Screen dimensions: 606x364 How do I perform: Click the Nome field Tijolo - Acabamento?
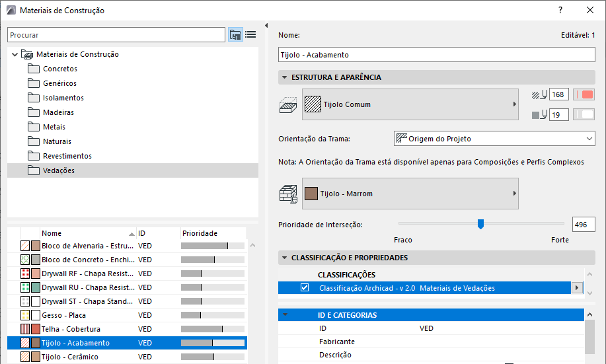(x=437, y=54)
